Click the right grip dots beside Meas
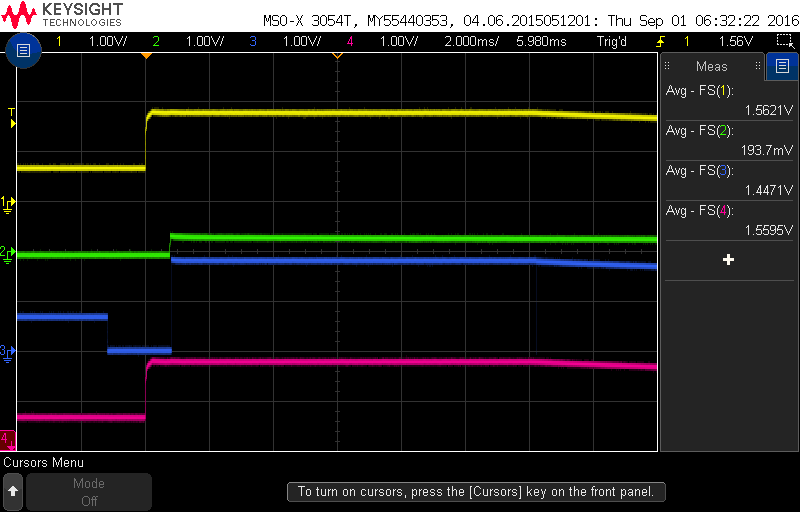 (758, 66)
